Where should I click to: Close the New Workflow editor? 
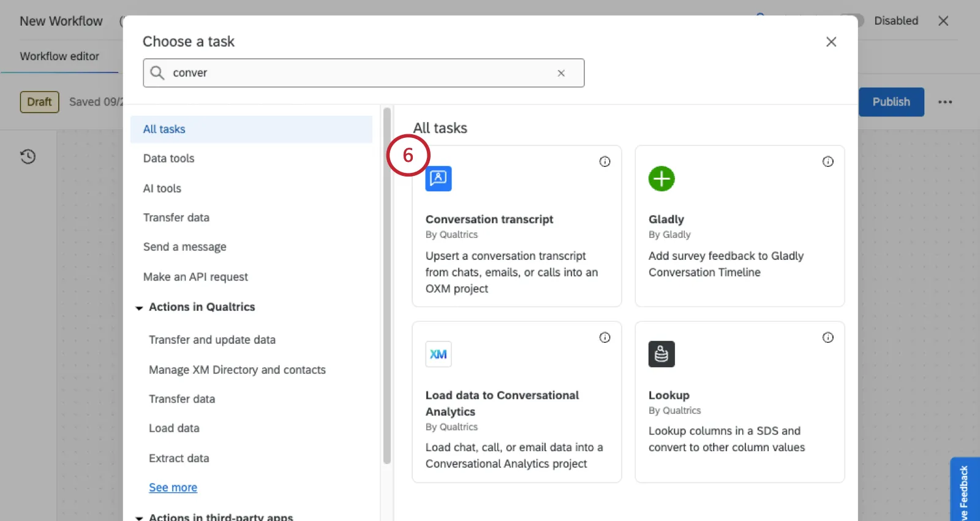943,21
